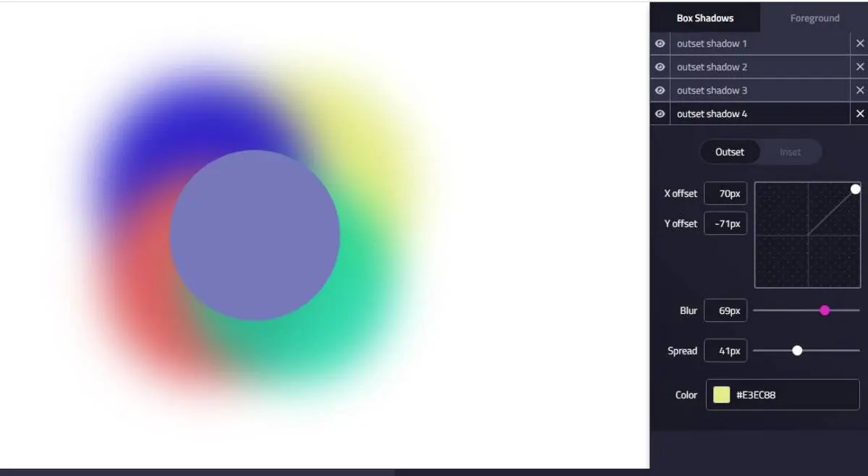Screen dimensions: 868x476
Task: Open the Box Shadows tab
Action: (x=705, y=17)
